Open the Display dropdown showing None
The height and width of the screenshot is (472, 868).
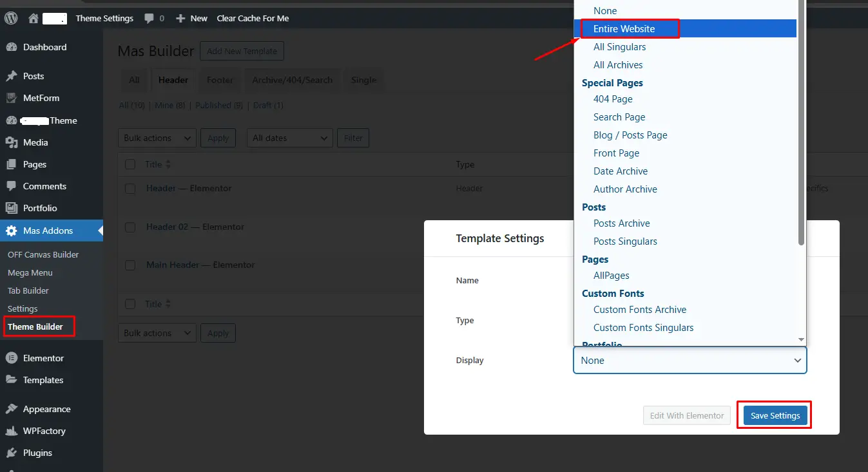pos(690,361)
